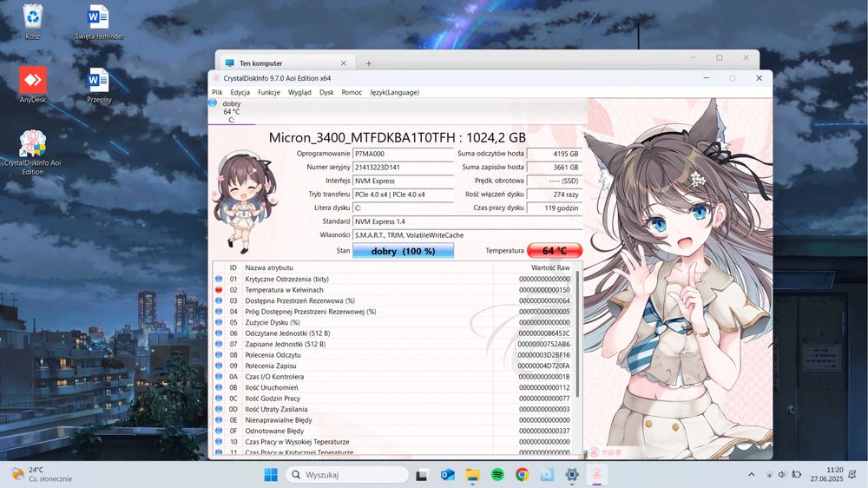Open the Pomoc menu
This screenshot has width=868, height=488.
(352, 93)
